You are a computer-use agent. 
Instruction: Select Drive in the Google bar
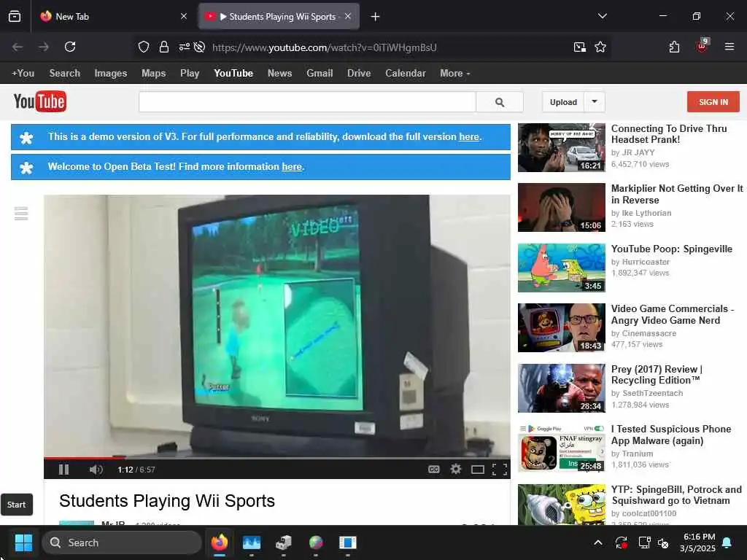[x=359, y=74]
